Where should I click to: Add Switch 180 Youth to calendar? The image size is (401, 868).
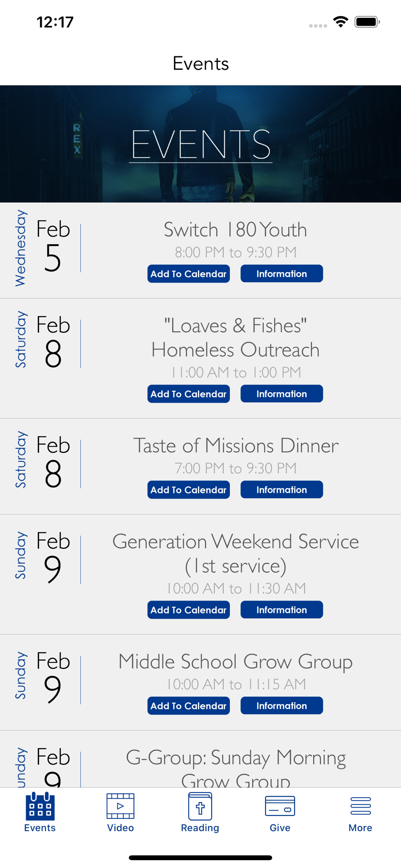188,274
